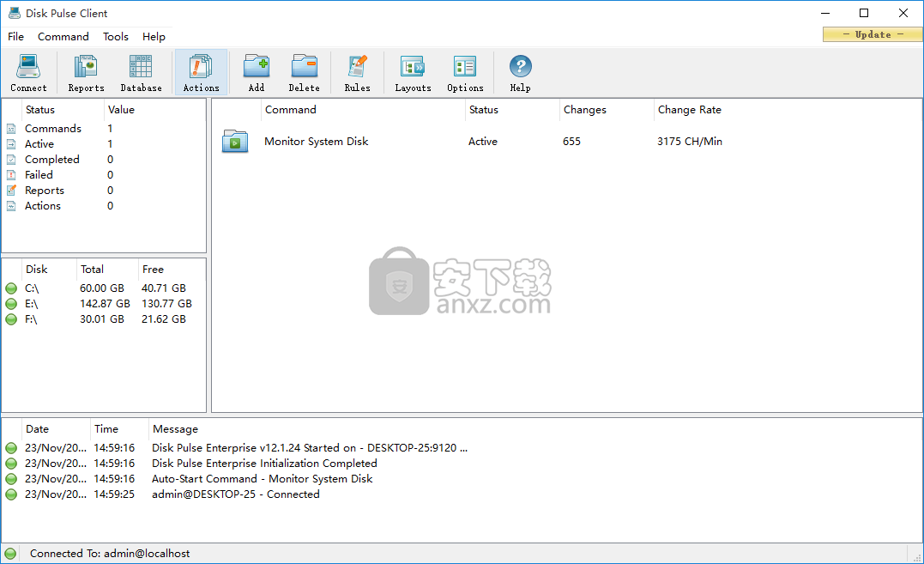This screenshot has width=924, height=564.
Task: Click the Changes column header
Action: pos(607,110)
